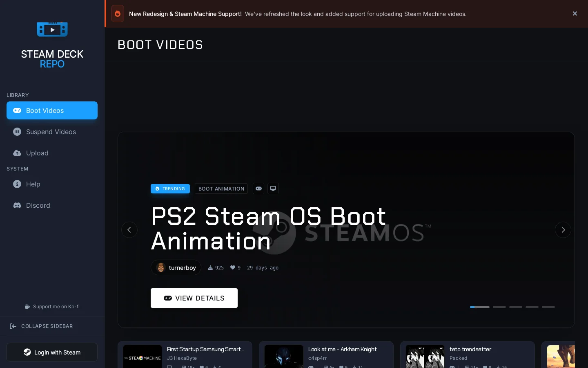Click the 'First Startup Samsung Smart...' title
The height and width of the screenshot is (368, 588).
pos(205,349)
